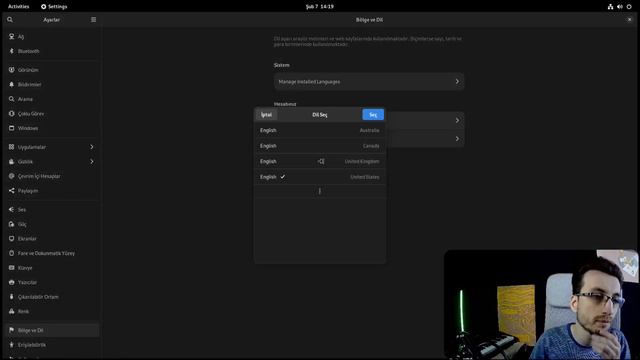Click the Ağ network icon in sidebar
Viewport: 640px width, 360px height.
(x=11, y=36)
